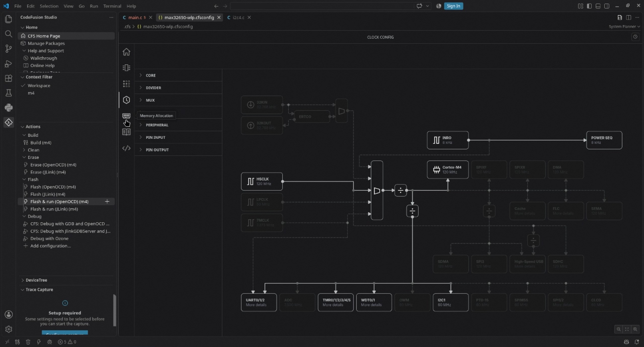Toggle the secondary side bar layout

pyautogui.click(x=607, y=6)
